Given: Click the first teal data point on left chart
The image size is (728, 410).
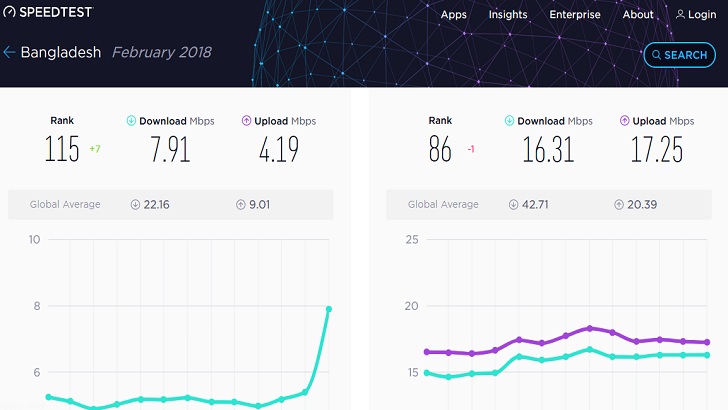Looking at the screenshot, I should pos(49,397).
